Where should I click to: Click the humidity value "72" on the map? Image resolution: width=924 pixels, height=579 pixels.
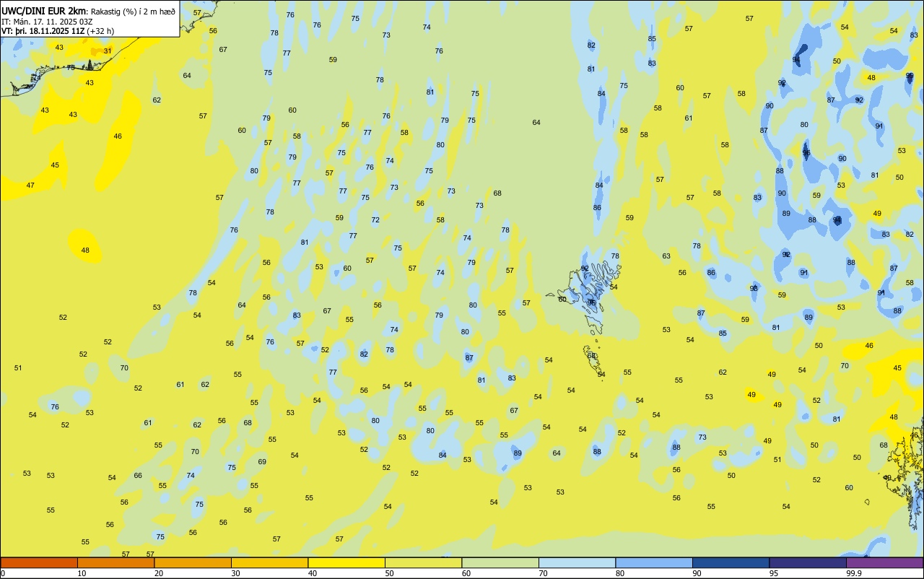pyautogui.click(x=375, y=220)
